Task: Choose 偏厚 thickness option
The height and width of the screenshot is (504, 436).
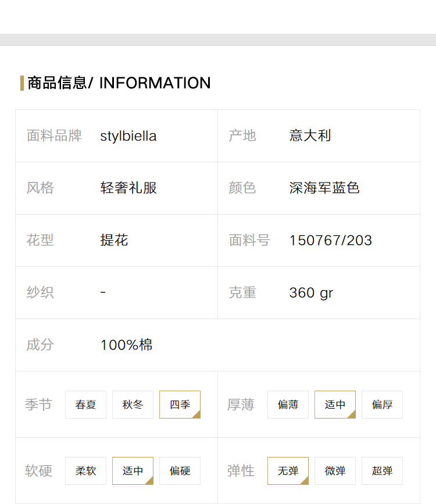Action: [382, 405]
